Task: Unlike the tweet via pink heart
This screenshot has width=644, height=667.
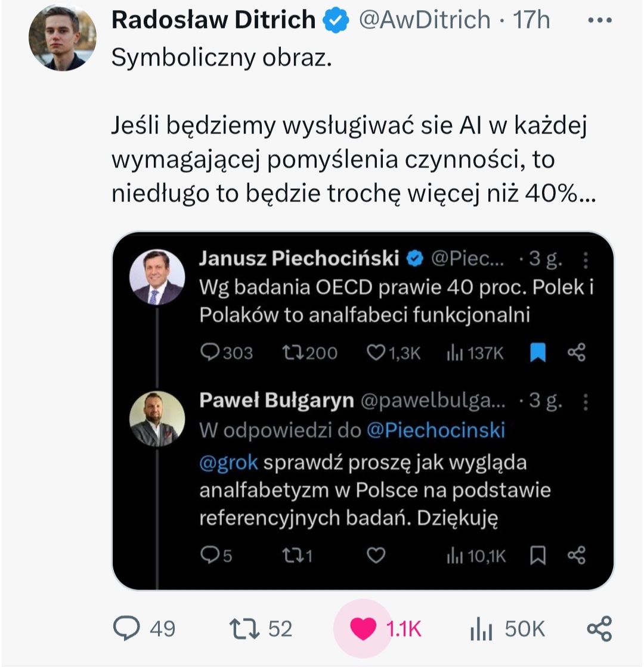Action: coord(363,629)
